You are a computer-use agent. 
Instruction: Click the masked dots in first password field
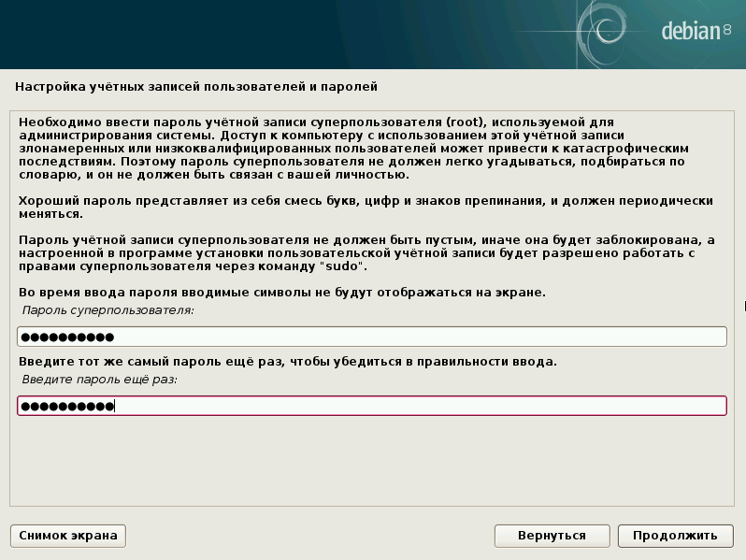pos(66,337)
